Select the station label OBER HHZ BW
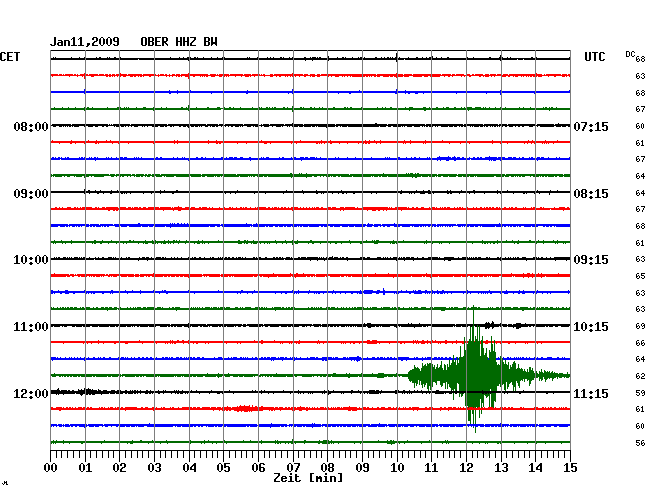Screen dimensions: 650x494 [179, 42]
